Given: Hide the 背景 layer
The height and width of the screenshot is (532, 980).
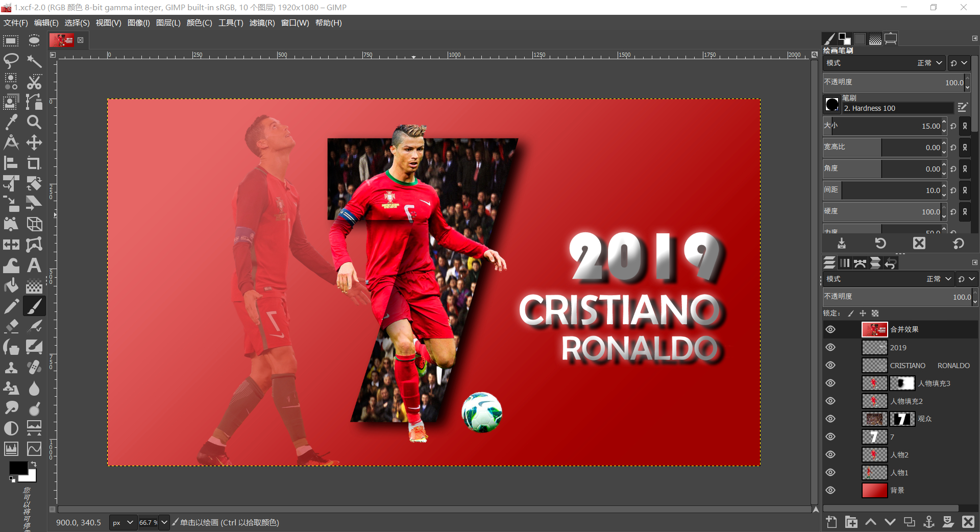Looking at the screenshot, I should pos(831,490).
